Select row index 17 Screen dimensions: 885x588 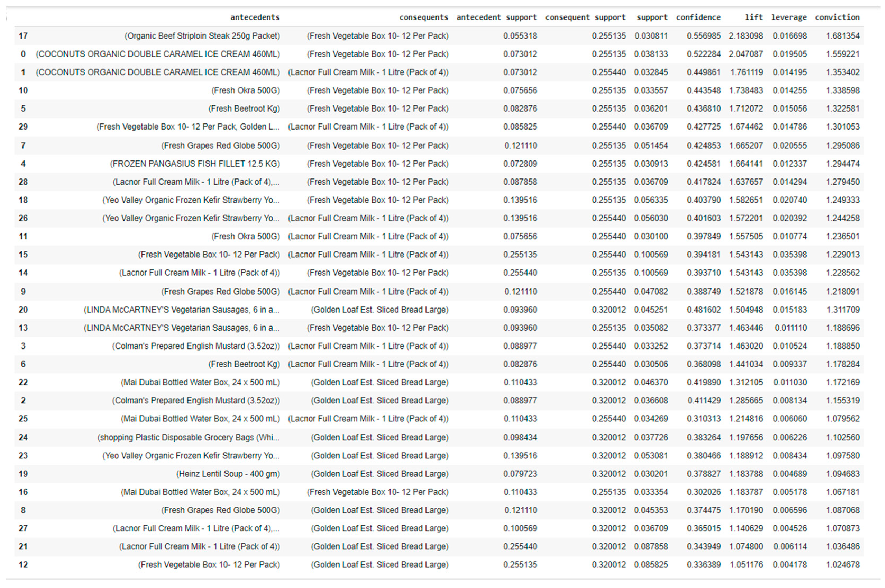click(x=23, y=36)
